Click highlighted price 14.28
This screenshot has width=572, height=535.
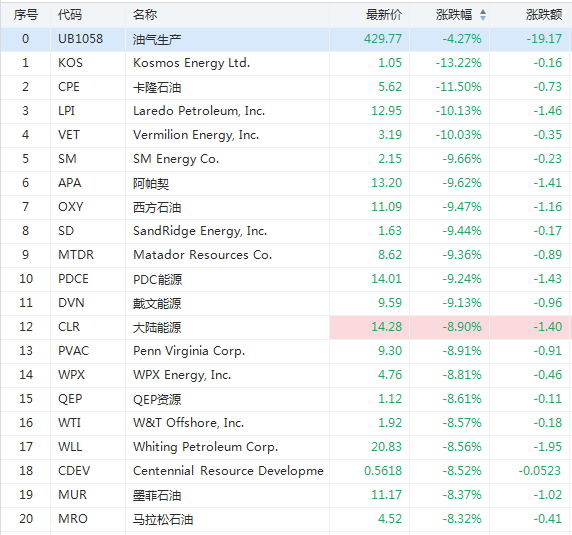pos(386,327)
